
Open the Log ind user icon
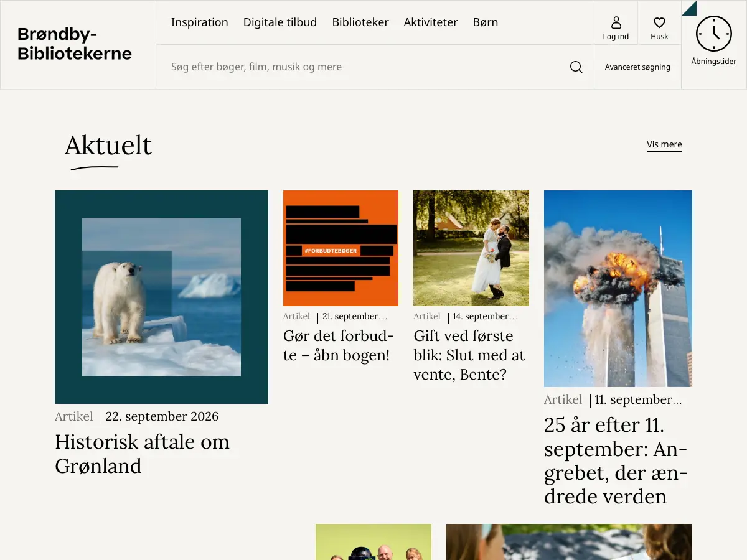pyautogui.click(x=616, y=22)
